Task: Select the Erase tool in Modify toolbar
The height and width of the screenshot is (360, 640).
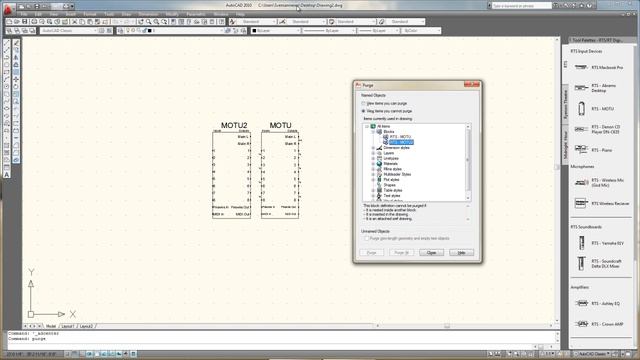Action: tap(16, 42)
